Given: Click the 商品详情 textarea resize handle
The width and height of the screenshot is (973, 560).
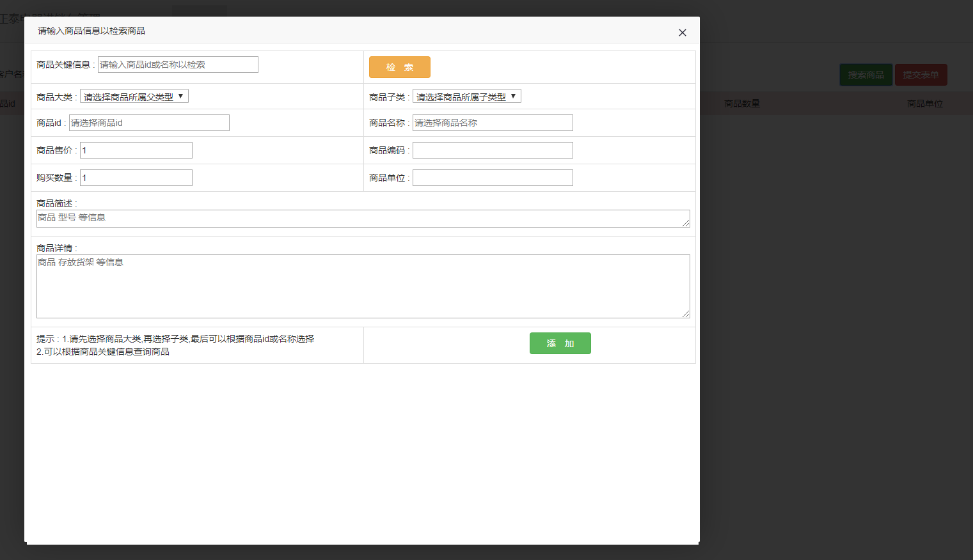Looking at the screenshot, I should point(686,314).
